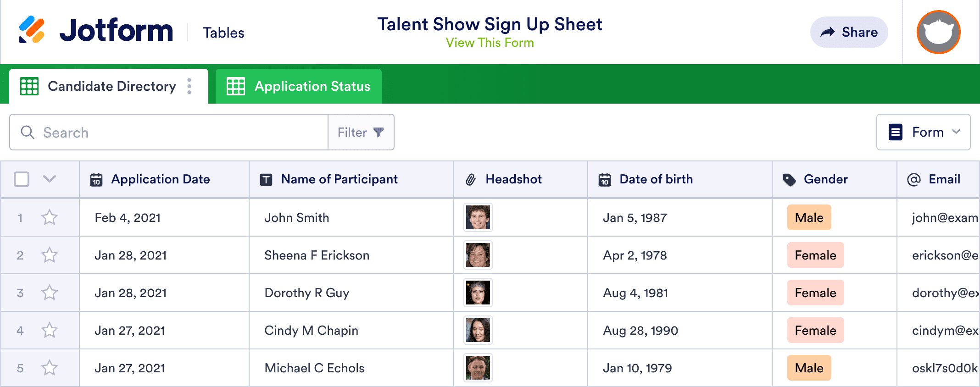Star the John Smith row
980x387 pixels.
pos(50,217)
